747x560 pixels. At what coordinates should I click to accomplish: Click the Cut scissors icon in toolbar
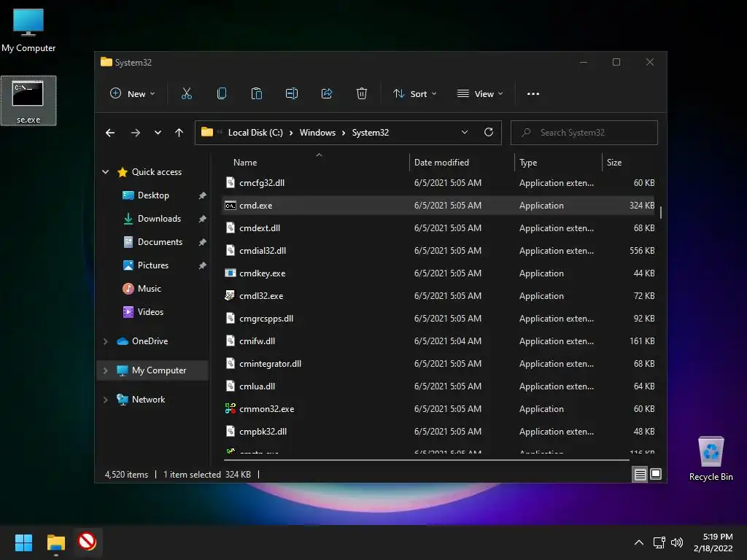[x=186, y=94]
